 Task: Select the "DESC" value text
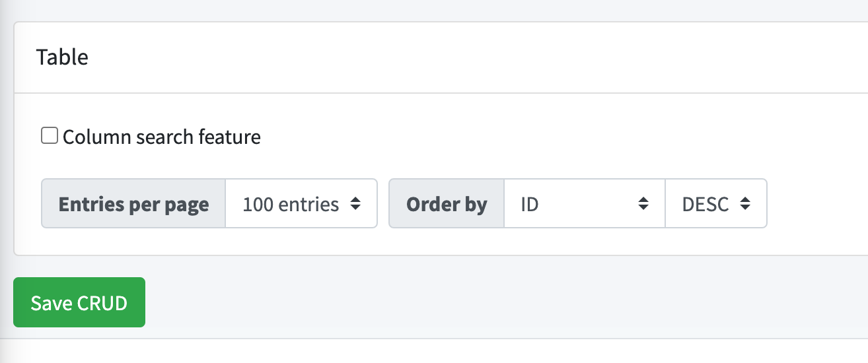(705, 204)
